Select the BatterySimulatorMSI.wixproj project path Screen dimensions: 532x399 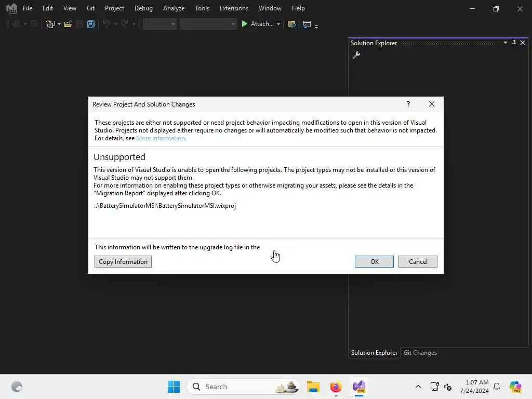pyautogui.click(x=165, y=206)
